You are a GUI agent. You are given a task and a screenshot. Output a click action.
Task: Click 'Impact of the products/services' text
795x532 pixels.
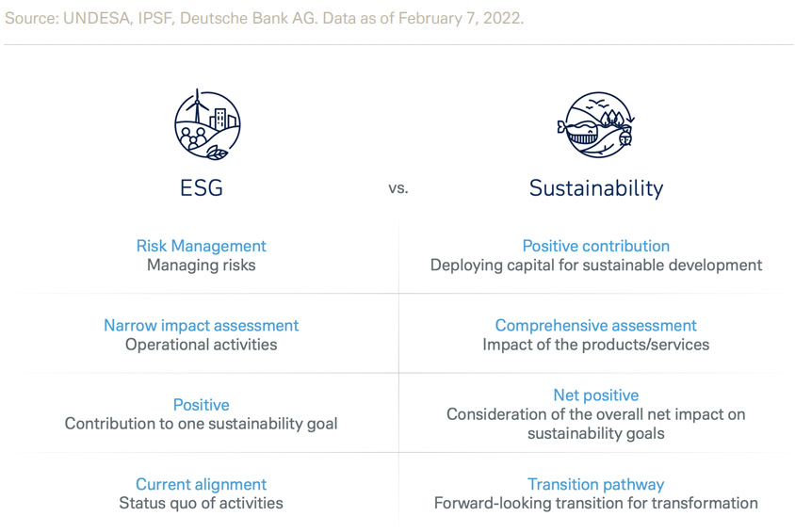(596, 345)
